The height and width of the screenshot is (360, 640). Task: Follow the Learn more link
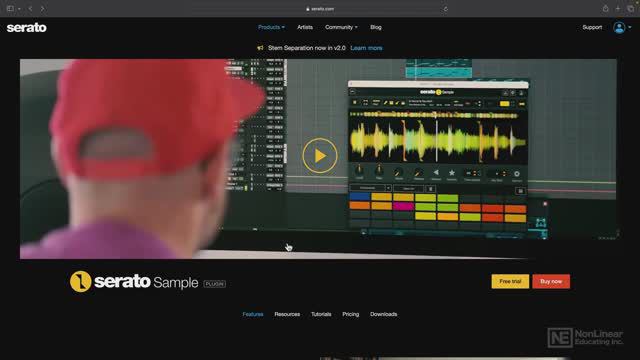[x=366, y=48]
